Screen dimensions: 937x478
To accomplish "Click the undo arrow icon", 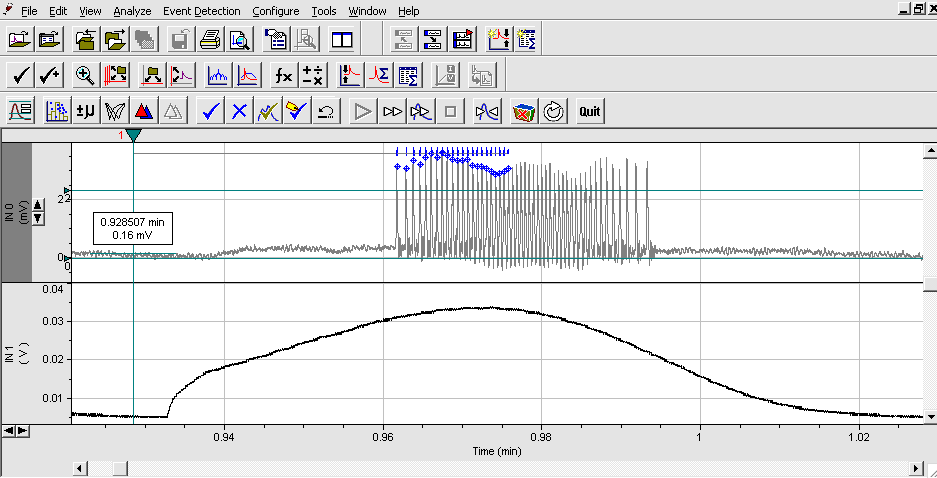I will click(x=325, y=111).
